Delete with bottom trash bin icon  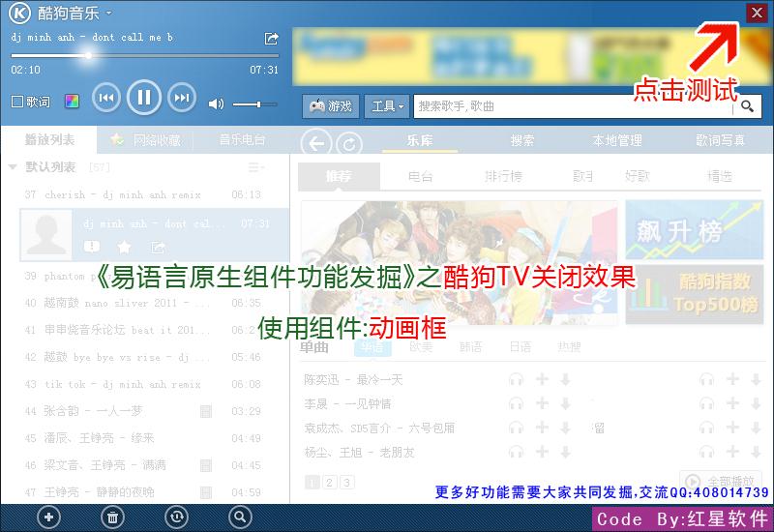click(112, 517)
